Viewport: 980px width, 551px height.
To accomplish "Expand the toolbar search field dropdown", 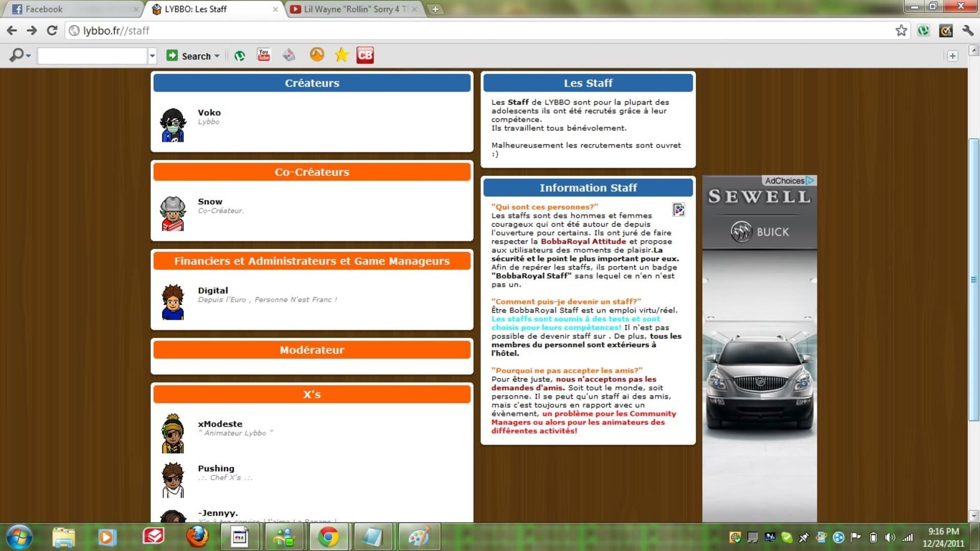I will point(152,56).
